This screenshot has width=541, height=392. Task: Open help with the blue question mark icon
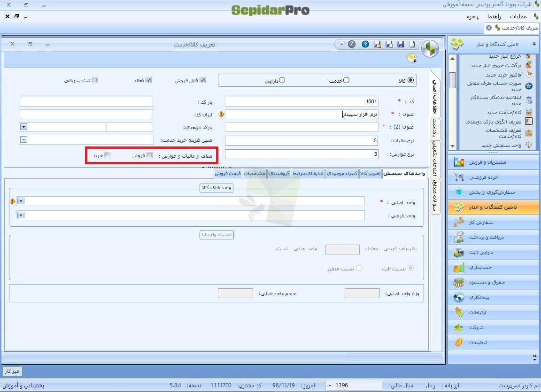point(365,44)
